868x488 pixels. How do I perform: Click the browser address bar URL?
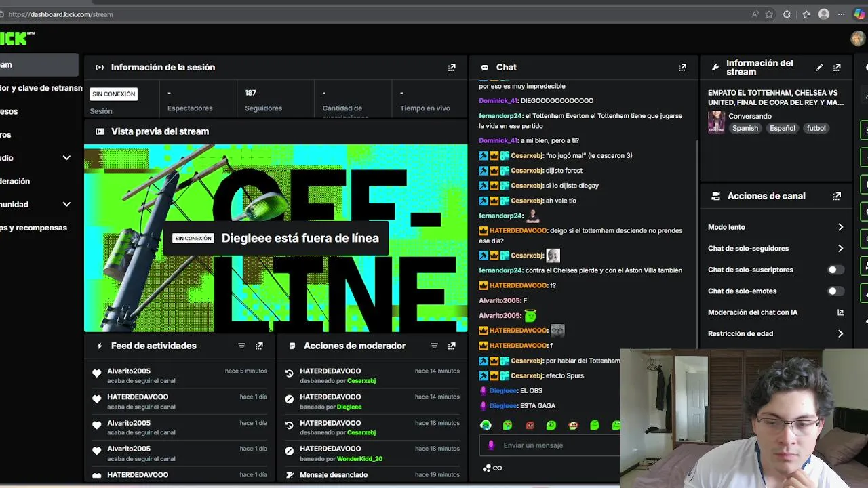(60, 14)
